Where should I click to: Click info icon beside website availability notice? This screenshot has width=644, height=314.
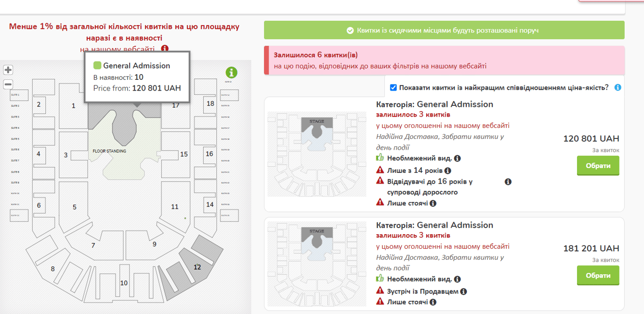click(165, 49)
